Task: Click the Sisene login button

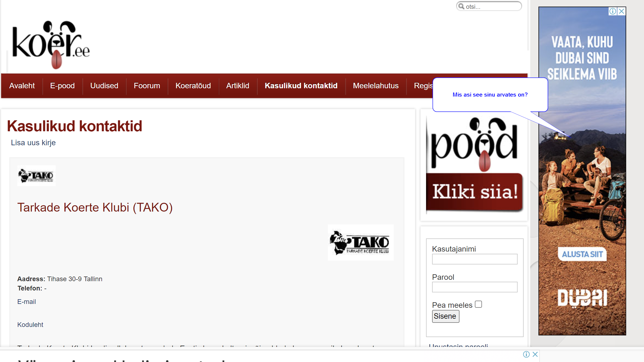Action: click(446, 316)
